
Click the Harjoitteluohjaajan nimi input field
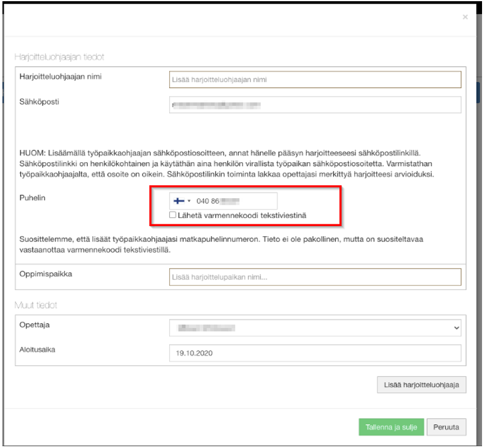point(315,79)
